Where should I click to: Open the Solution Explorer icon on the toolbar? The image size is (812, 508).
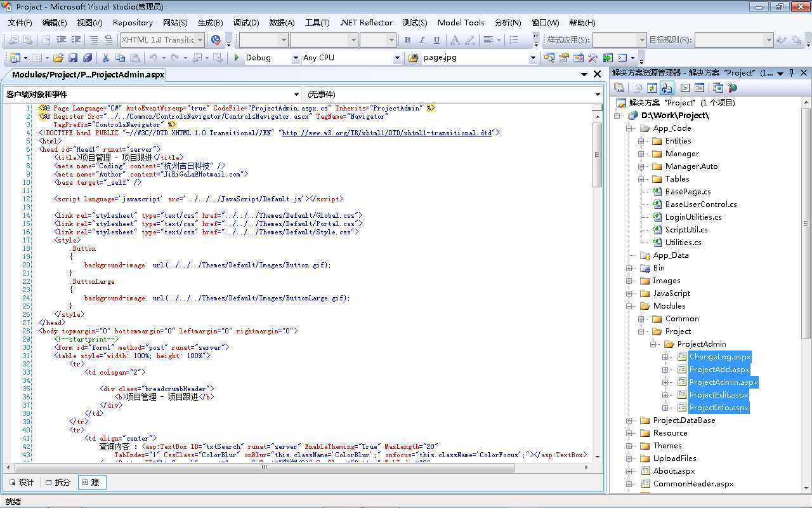(x=549, y=58)
